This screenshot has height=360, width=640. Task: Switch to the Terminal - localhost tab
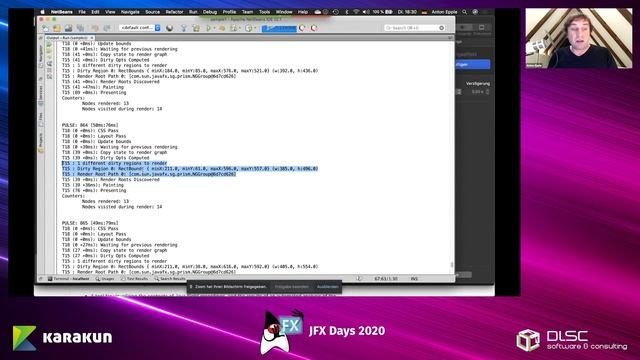[x=69, y=279]
